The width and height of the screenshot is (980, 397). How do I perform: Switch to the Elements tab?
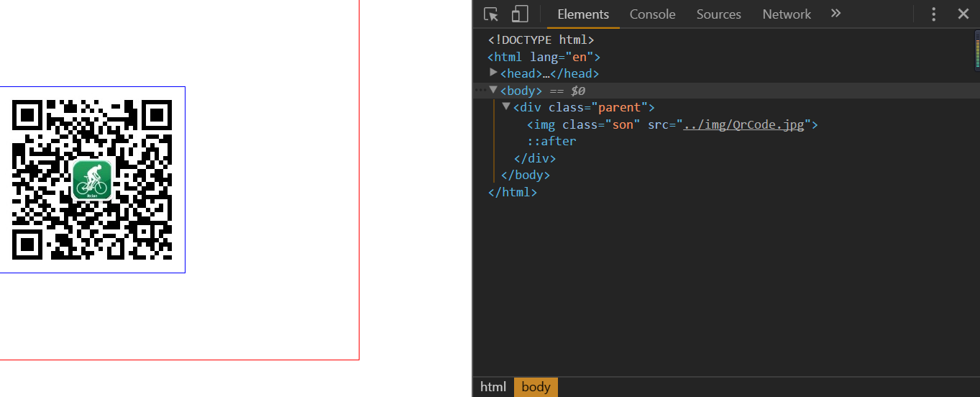583,14
